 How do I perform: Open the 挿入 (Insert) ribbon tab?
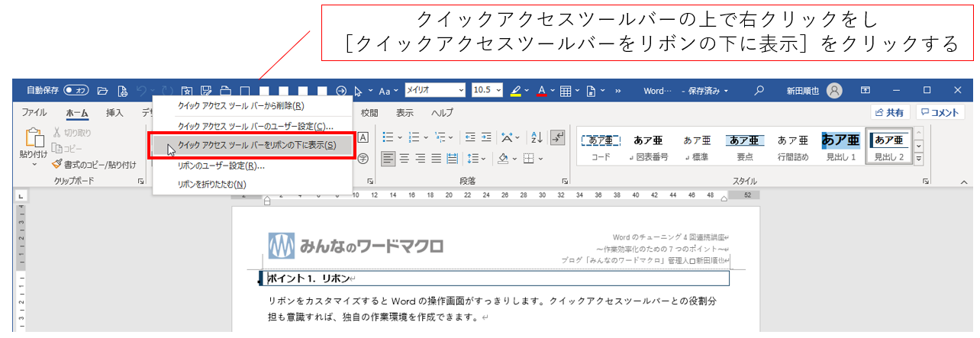tap(114, 113)
